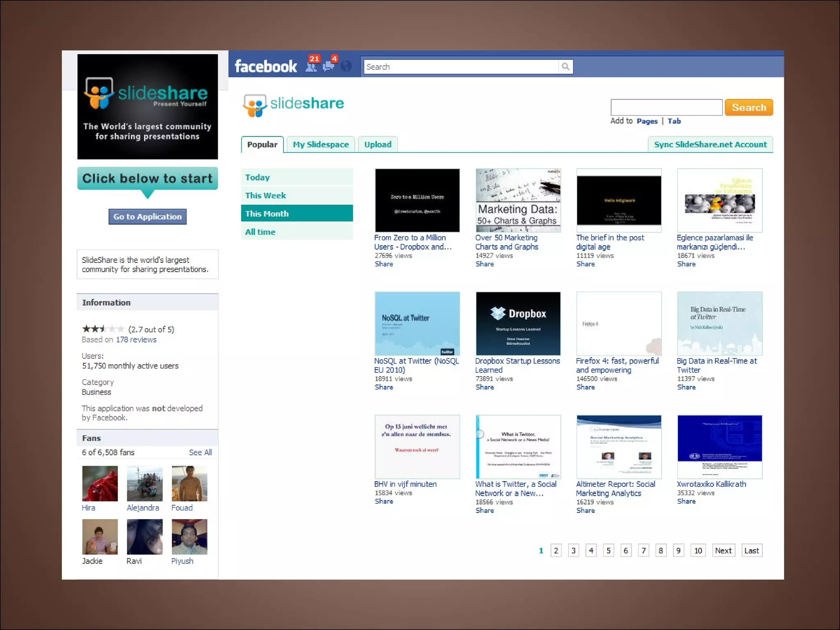Image resolution: width=840 pixels, height=630 pixels.
Task: Click the SlideShare search text field
Action: (666, 107)
